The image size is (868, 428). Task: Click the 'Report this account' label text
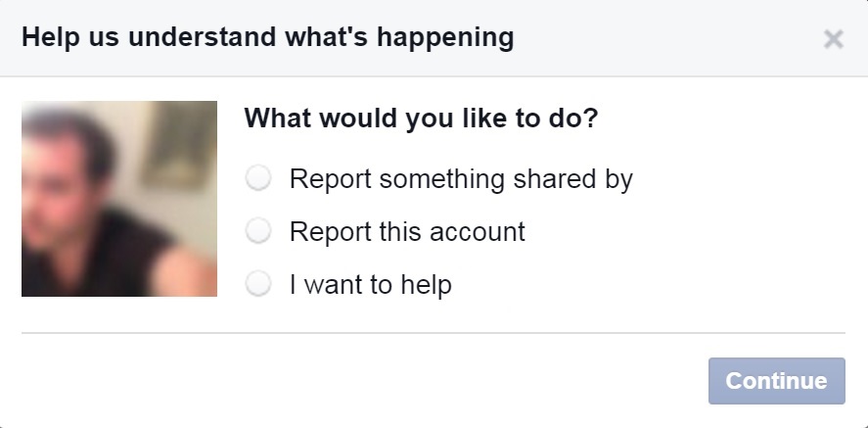(407, 232)
